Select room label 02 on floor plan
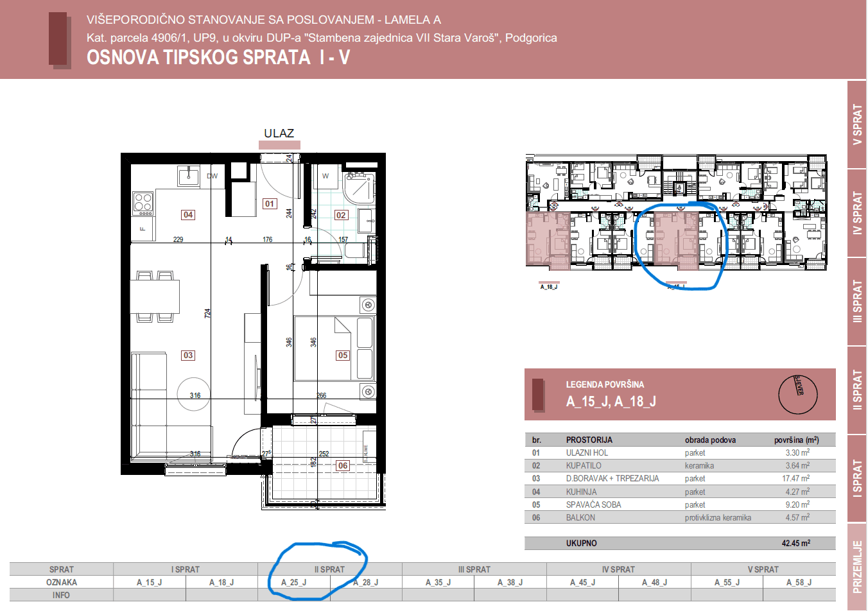The height and width of the screenshot is (611, 868). pos(341,215)
